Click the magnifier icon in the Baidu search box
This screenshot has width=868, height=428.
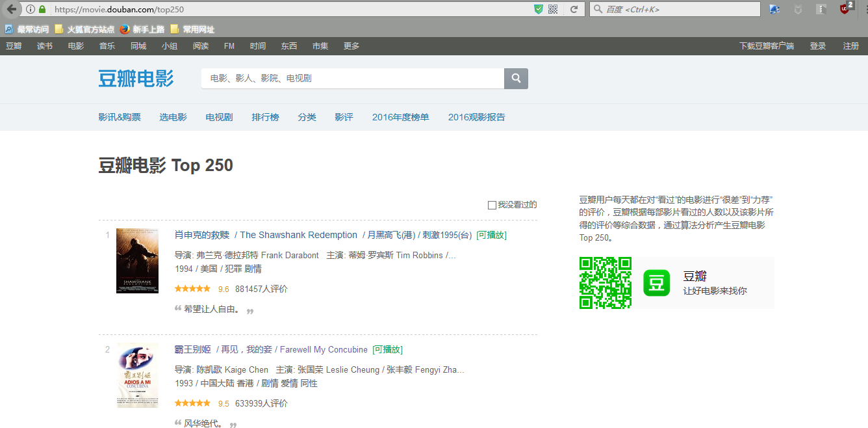[598, 9]
